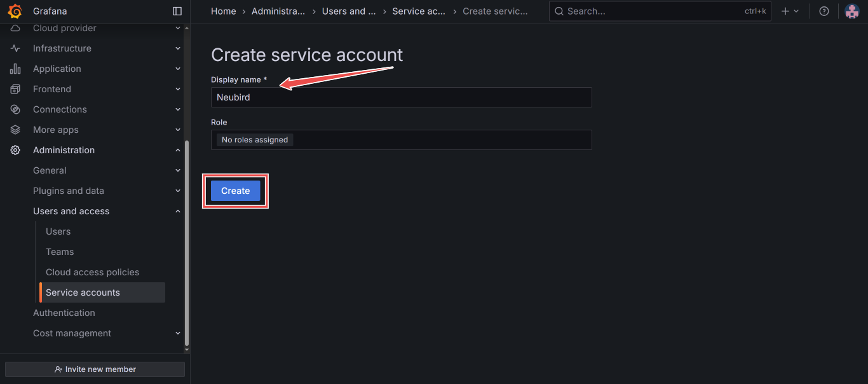The width and height of the screenshot is (868, 384).
Task: Select Teams in the sidebar
Action: [x=59, y=252]
